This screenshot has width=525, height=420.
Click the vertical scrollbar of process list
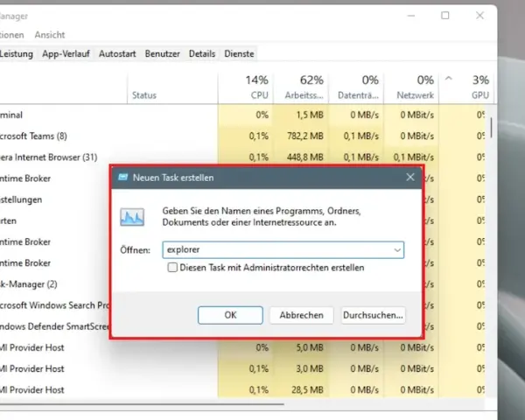coord(491,127)
